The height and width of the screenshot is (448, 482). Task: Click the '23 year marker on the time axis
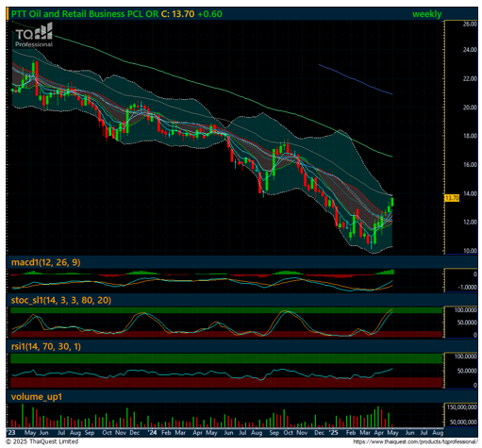[11, 433]
